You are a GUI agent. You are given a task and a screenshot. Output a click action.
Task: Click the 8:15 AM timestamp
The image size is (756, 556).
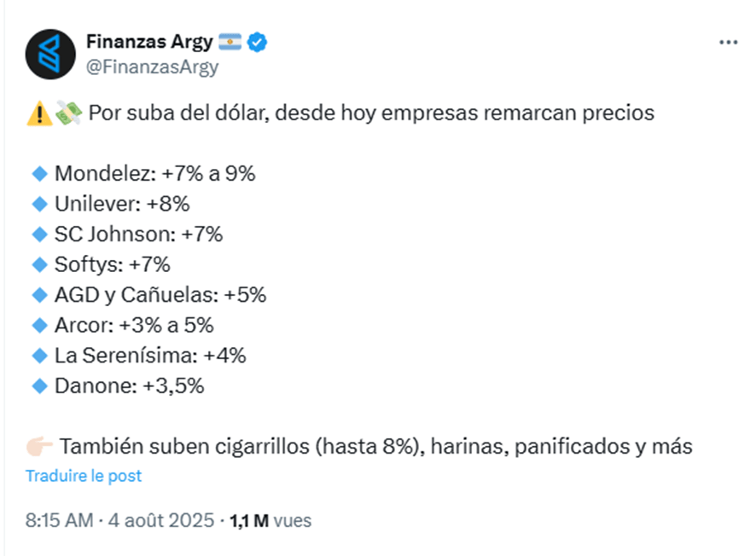coord(59,520)
